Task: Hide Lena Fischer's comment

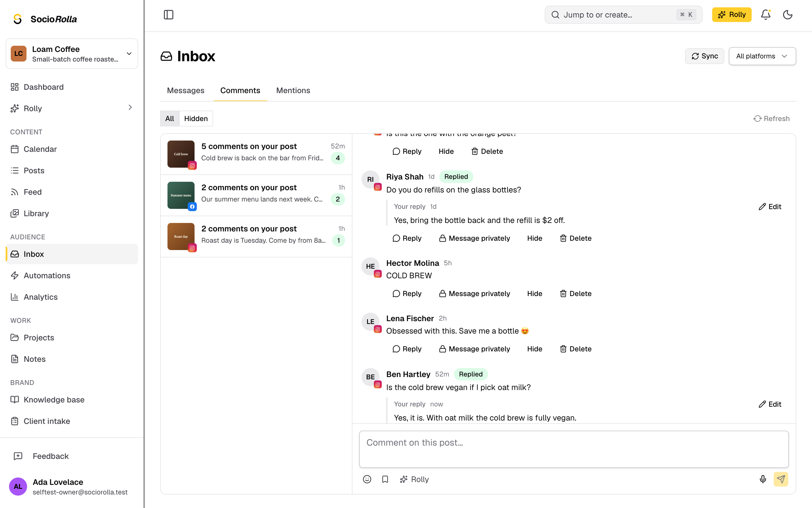Action: pyautogui.click(x=535, y=349)
